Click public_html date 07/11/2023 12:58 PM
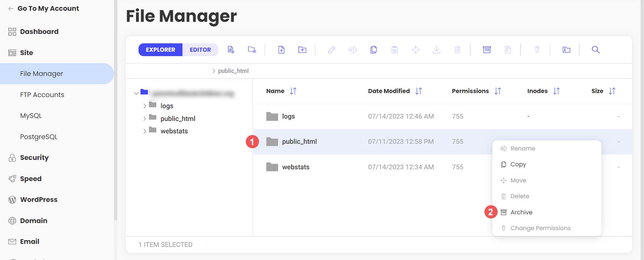 (401, 142)
